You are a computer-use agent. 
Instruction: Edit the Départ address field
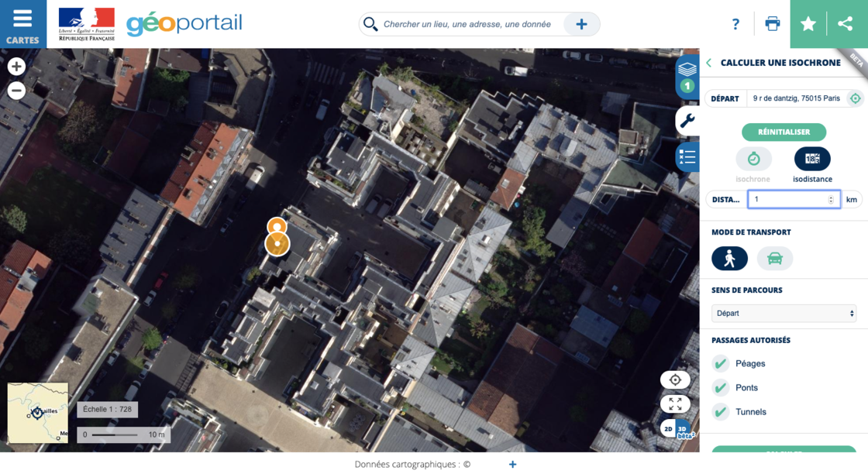pyautogui.click(x=797, y=98)
